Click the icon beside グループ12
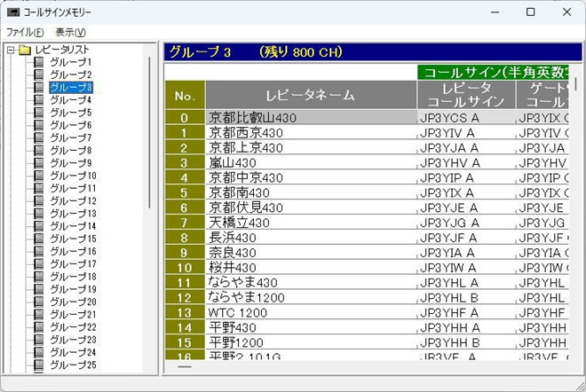 (38, 201)
